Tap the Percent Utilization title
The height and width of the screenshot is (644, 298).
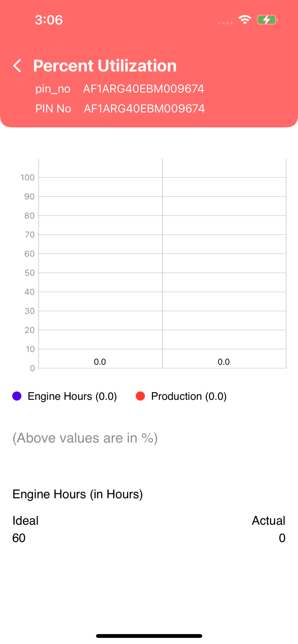(105, 66)
